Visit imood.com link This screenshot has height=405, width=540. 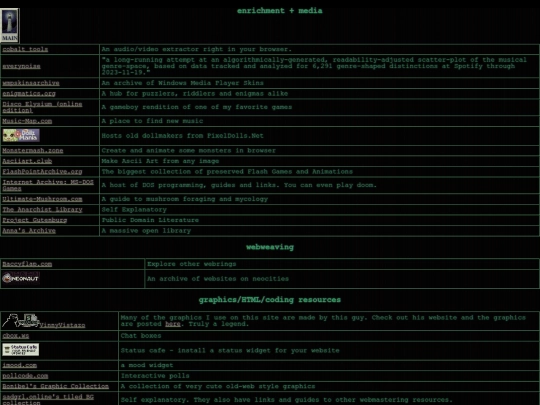(x=20, y=365)
